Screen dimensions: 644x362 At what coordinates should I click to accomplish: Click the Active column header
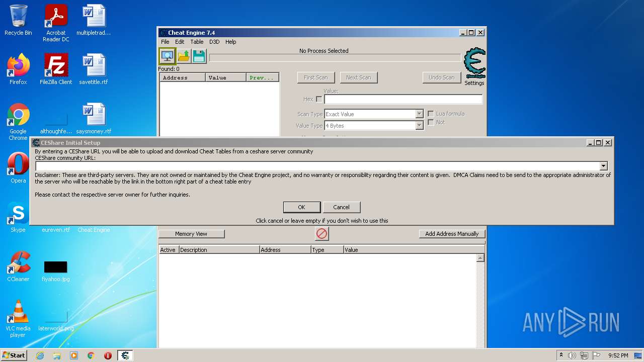point(169,250)
